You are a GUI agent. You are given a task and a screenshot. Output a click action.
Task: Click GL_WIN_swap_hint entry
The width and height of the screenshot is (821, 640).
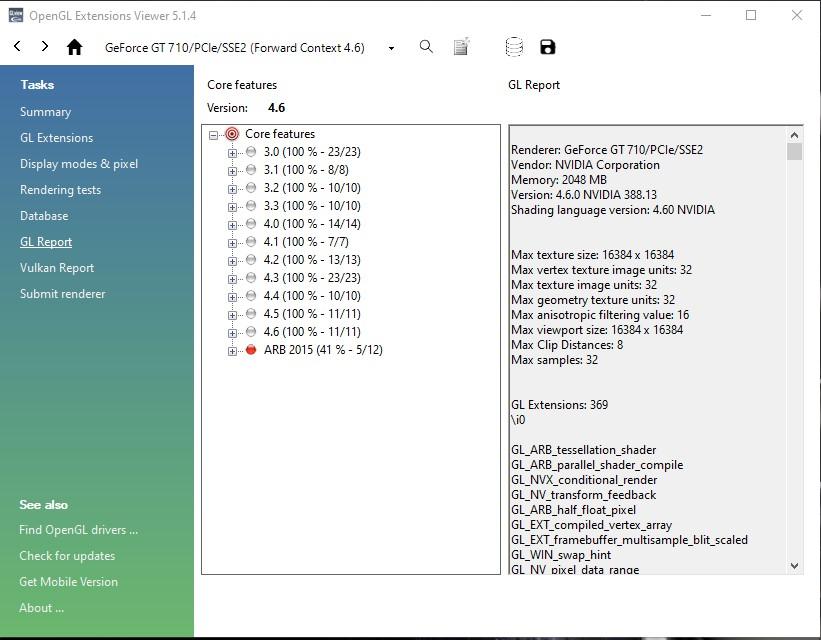click(x=561, y=555)
